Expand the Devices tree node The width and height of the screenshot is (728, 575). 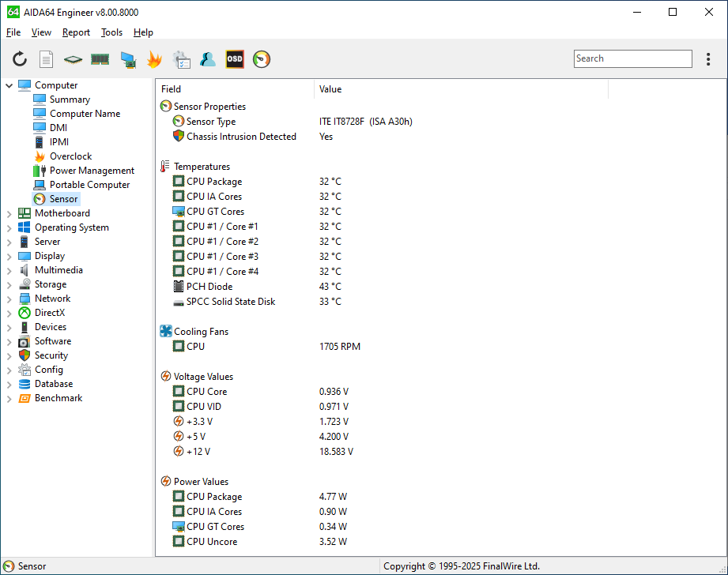[x=9, y=327]
